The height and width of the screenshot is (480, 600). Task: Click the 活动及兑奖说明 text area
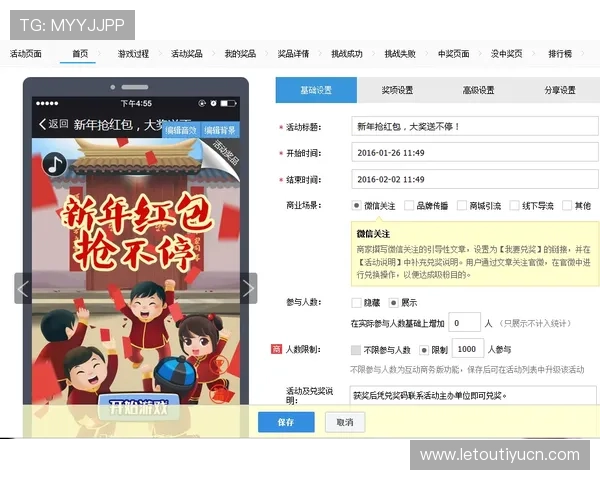[x=473, y=396]
